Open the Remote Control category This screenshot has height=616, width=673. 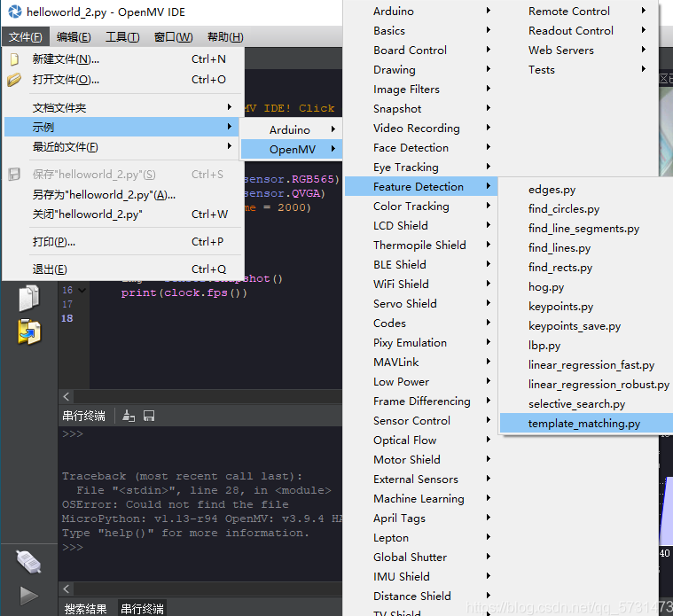579,12
